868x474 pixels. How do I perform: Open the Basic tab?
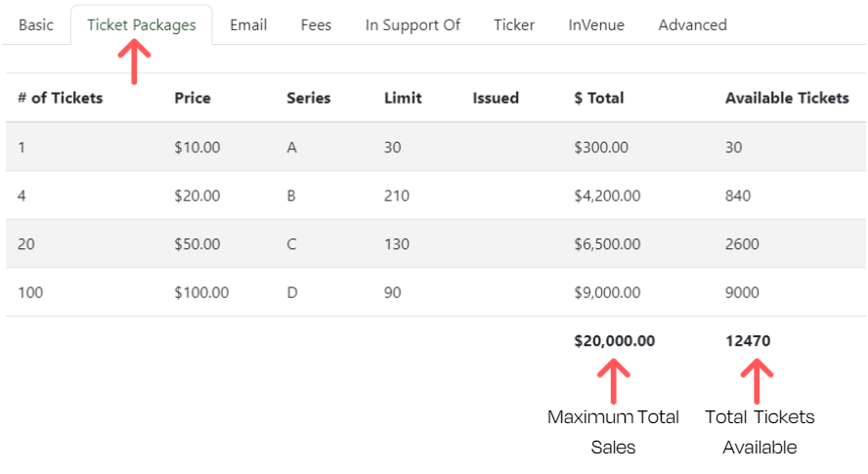(x=36, y=25)
